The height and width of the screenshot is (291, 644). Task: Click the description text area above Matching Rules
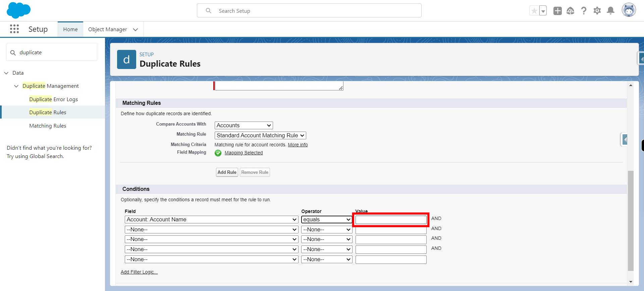tap(279, 86)
